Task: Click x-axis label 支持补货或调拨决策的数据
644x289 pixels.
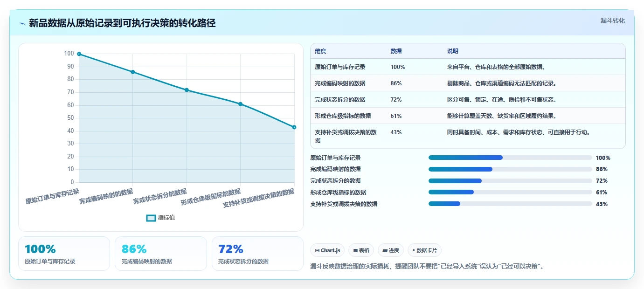Action: (x=259, y=198)
